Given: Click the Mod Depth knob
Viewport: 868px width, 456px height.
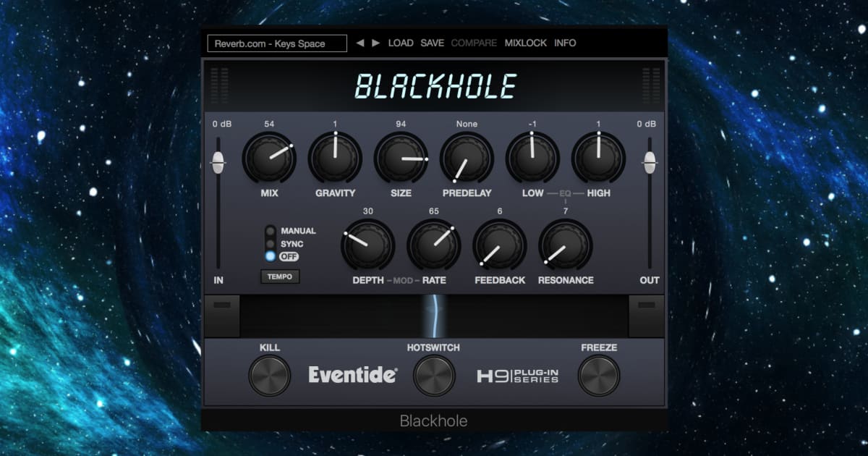Looking at the screenshot, I should 367,244.
